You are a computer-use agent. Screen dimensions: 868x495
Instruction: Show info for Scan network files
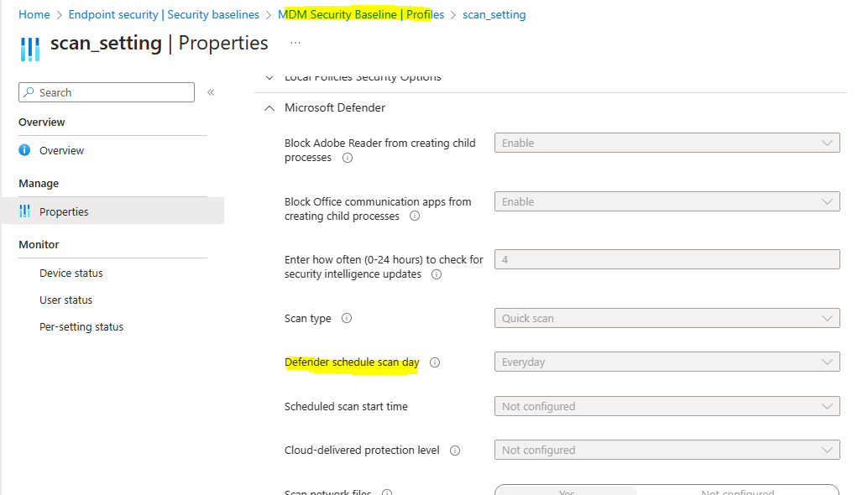click(388, 492)
